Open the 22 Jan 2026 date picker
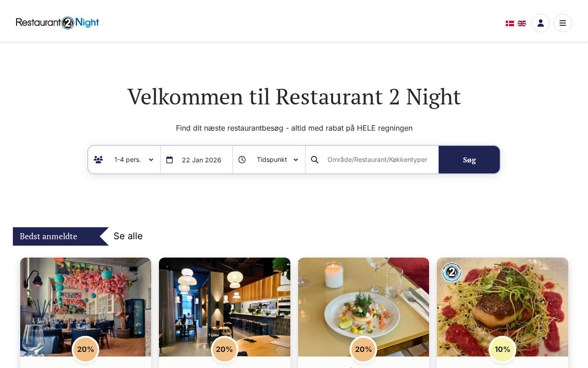This screenshot has width=588, height=368. click(202, 160)
